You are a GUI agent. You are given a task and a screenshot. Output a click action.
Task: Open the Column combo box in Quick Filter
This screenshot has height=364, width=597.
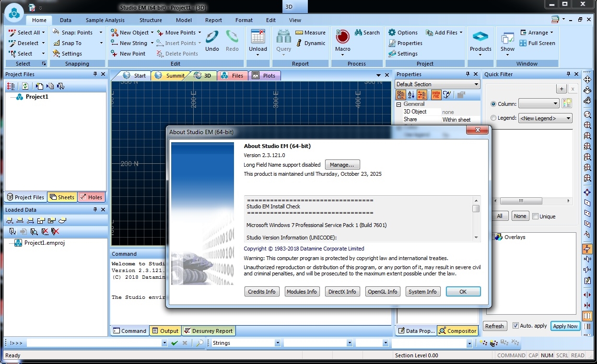pyautogui.click(x=539, y=103)
